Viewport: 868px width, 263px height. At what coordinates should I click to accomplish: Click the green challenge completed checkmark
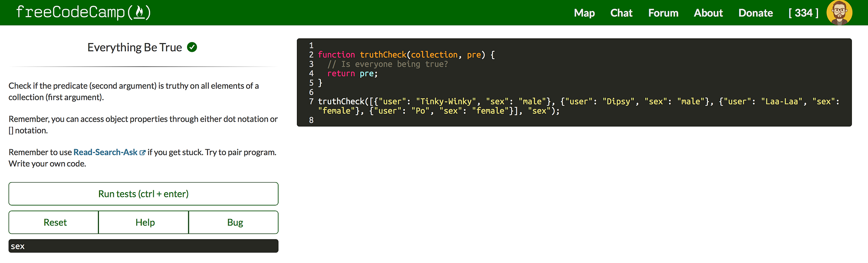[192, 47]
